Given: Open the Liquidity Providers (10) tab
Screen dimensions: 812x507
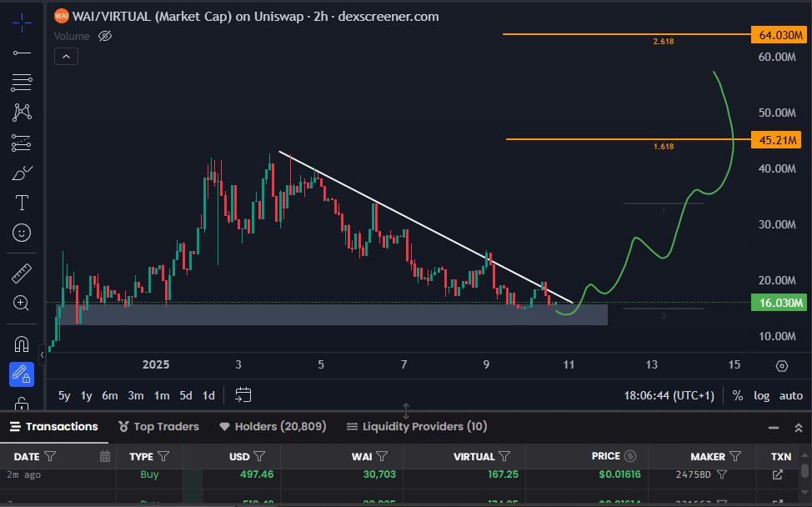Looking at the screenshot, I should (x=417, y=427).
